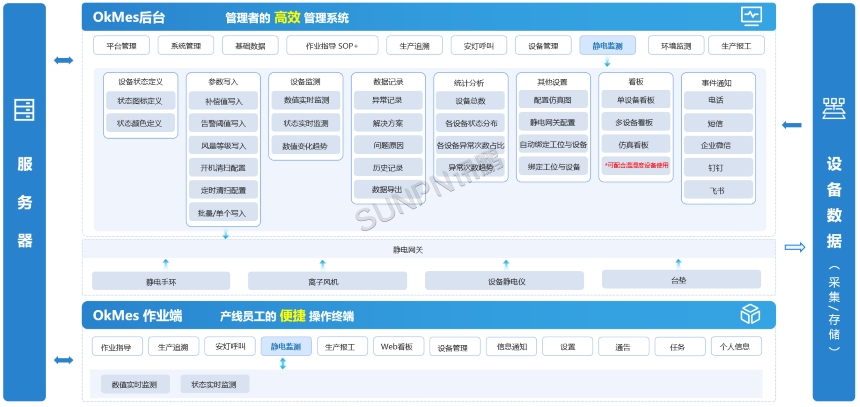Click the 静电手环 device box

(161, 281)
